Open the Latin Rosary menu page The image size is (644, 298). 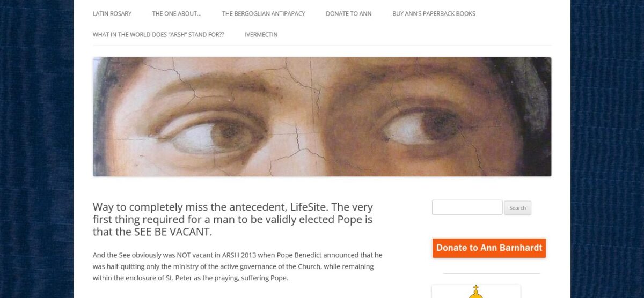112,13
